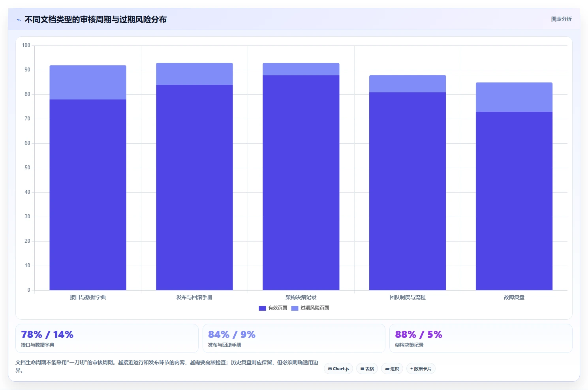This screenshot has width=588, height=390.
Task: Click the y-axis value 60
Action: click(x=27, y=143)
